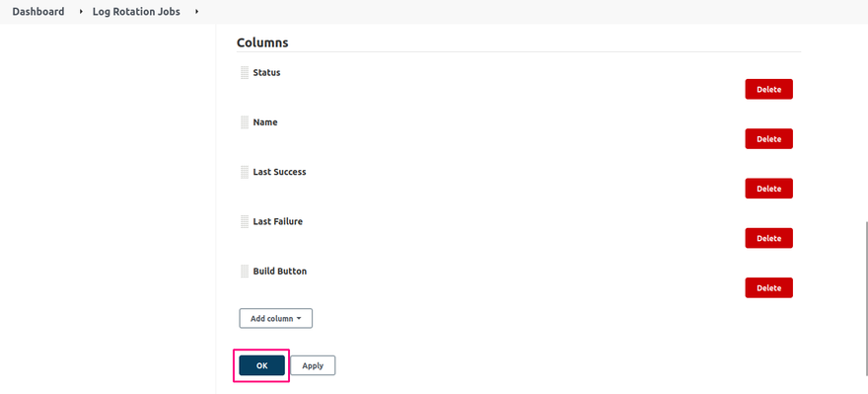Confirm changes with the OK button
The height and width of the screenshot is (394, 868).
(261, 365)
